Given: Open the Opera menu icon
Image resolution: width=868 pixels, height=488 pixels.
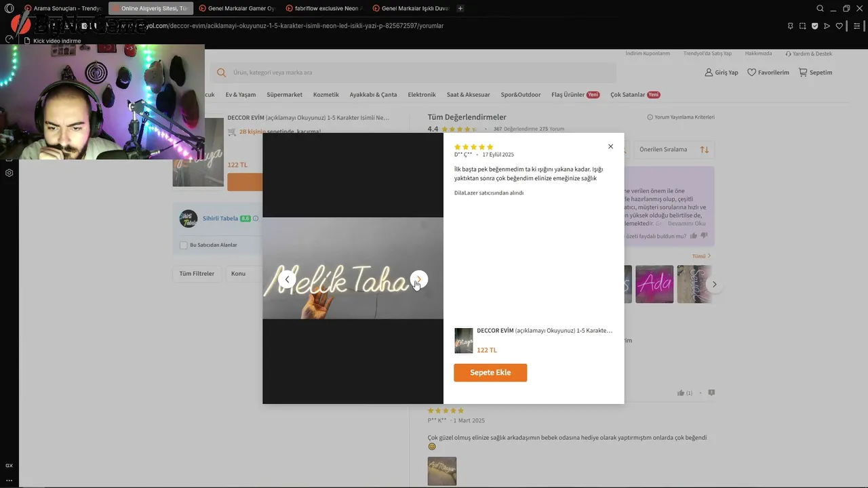Looking at the screenshot, I should click(9, 8).
